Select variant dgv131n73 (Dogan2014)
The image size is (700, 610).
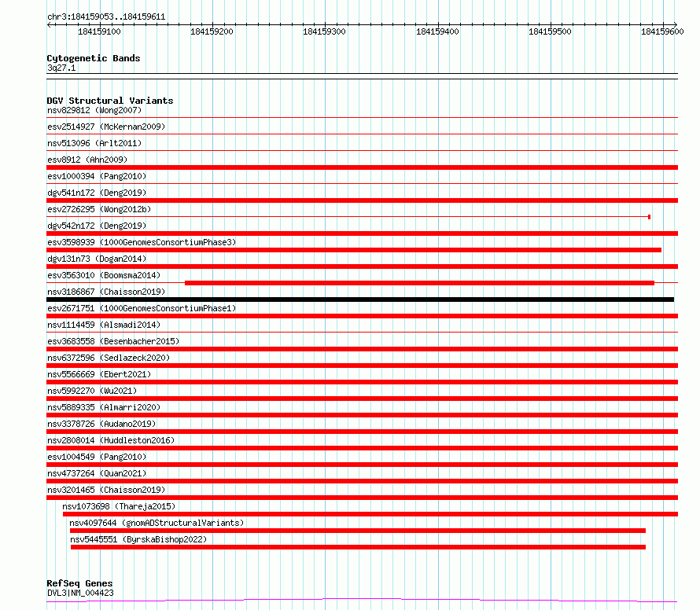click(x=97, y=259)
